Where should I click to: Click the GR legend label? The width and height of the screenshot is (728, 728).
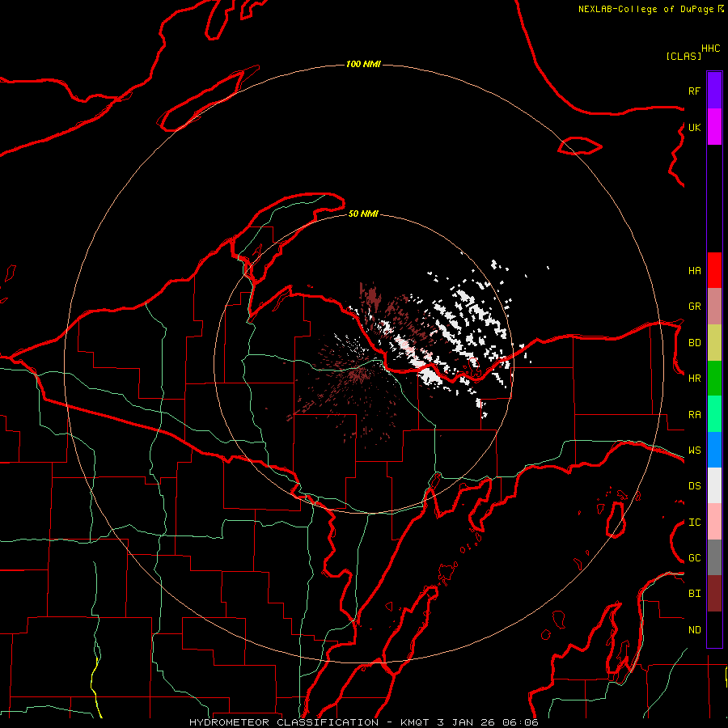(x=694, y=307)
